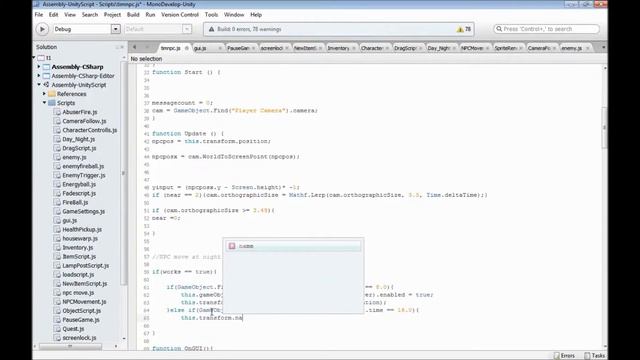
Task: Open the Search menu
Action: (x=90, y=15)
